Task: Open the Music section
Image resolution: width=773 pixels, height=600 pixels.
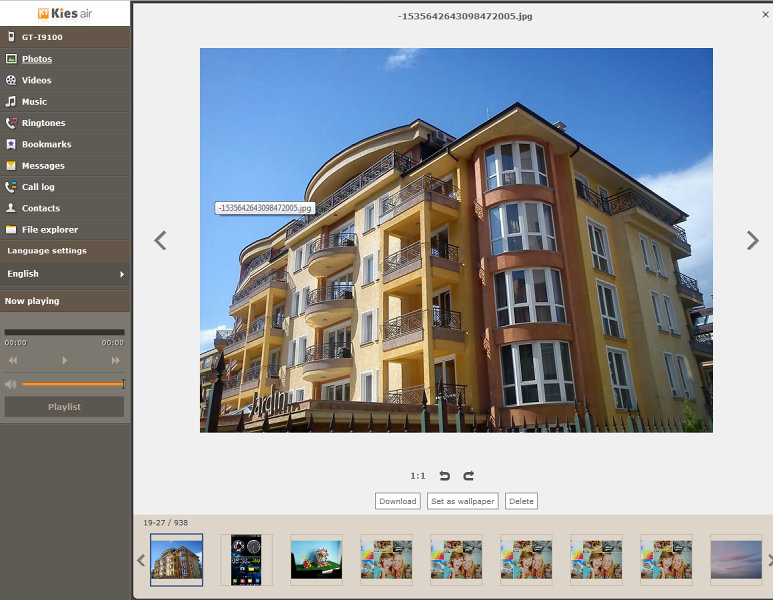Action: click(34, 102)
